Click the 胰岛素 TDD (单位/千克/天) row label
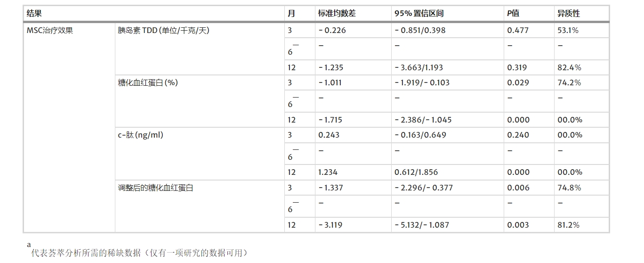The width and height of the screenshot is (644, 263). 163,31
